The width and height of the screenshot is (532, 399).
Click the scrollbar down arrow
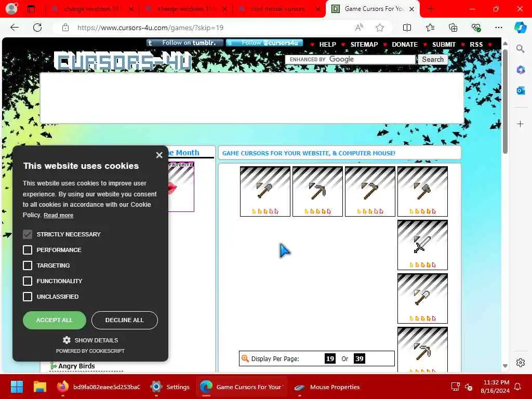[x=505, y=366]
